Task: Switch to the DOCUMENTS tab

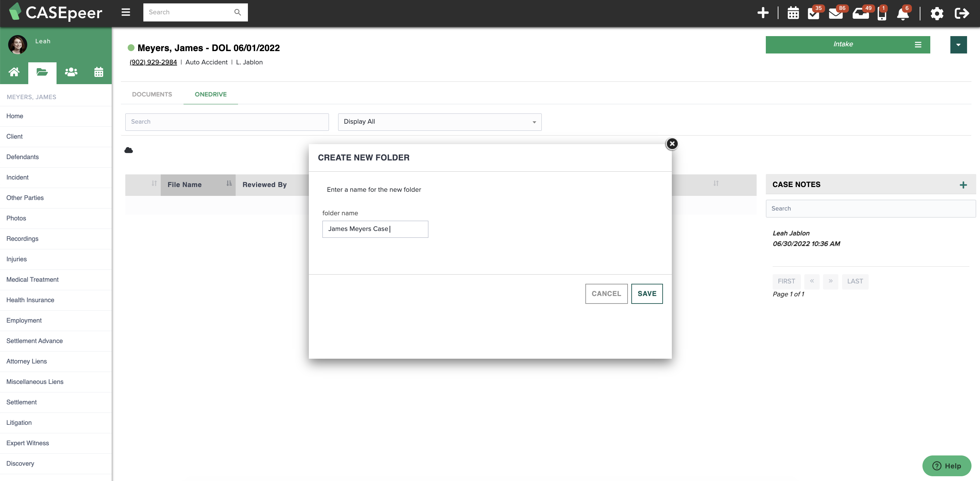Action: [x=152, y=94]
